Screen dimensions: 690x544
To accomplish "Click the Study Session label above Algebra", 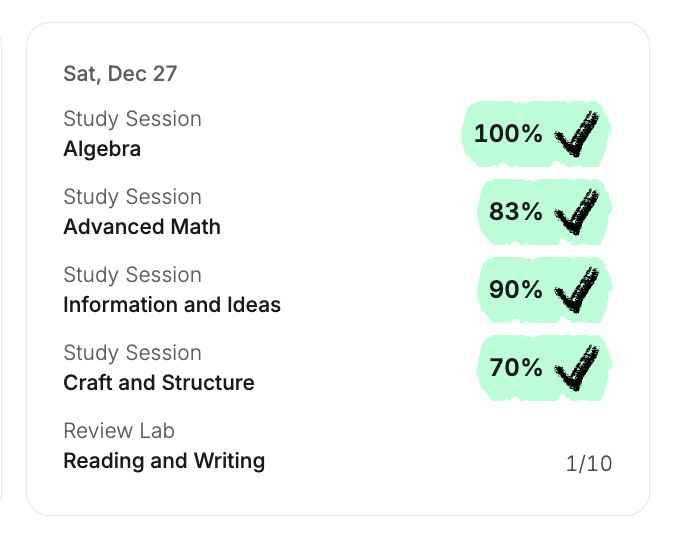I will pos(132,119).
